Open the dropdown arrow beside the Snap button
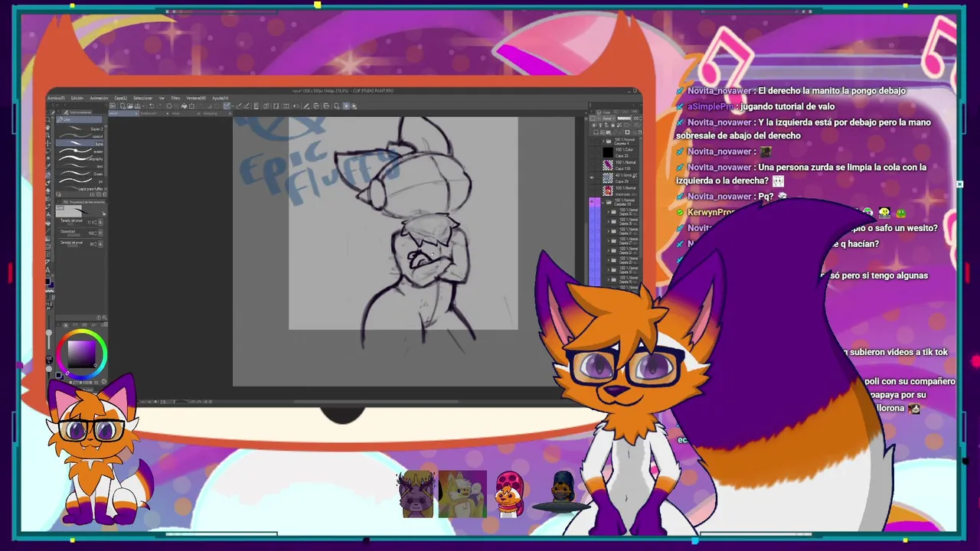The height and width of the screenshot is (551, 980). [233, 106]
